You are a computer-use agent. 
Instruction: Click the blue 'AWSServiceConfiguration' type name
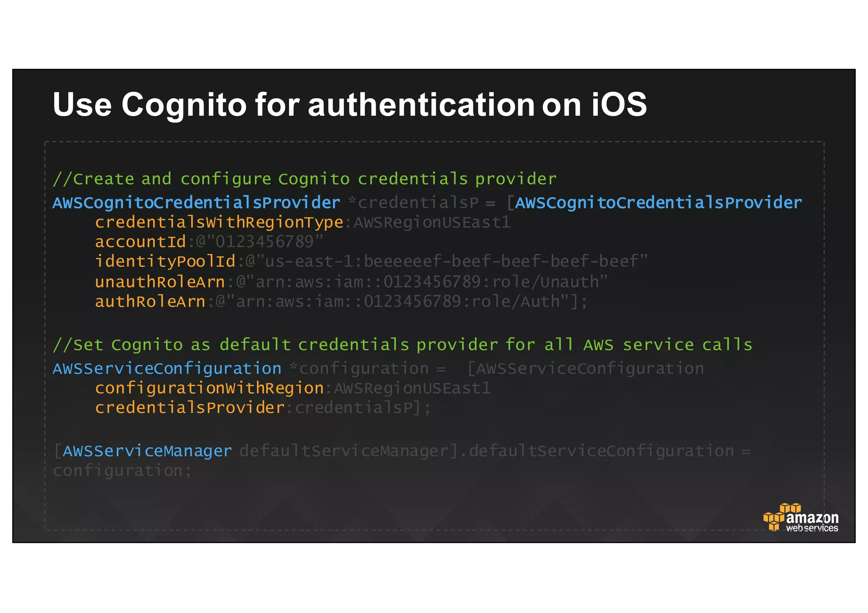coord(167,369)
